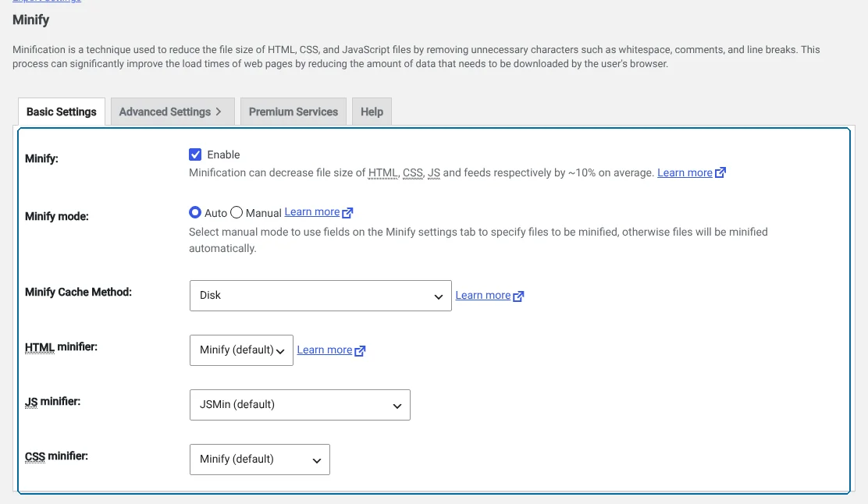The width and height of the screenshot is (868, 504).
Task: Click the "CSS minifier:" label
Action: tap(56, 456)
